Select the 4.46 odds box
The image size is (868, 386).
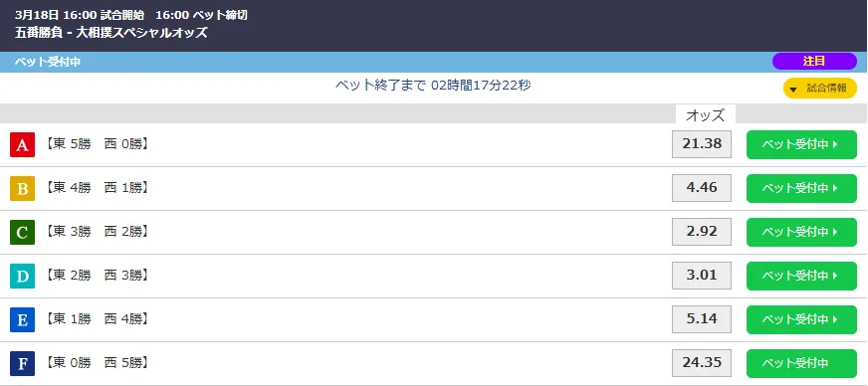click(x=702, y=188)
